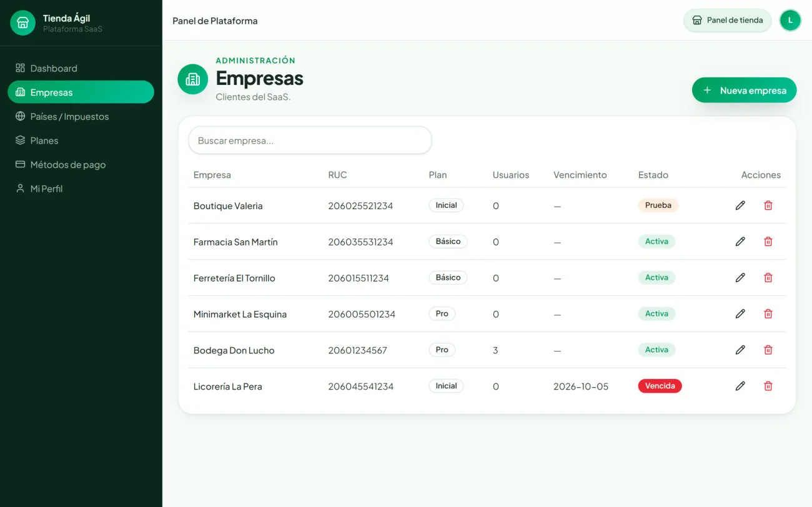Navigate to Planes in the sidebar

click(81, 140)
